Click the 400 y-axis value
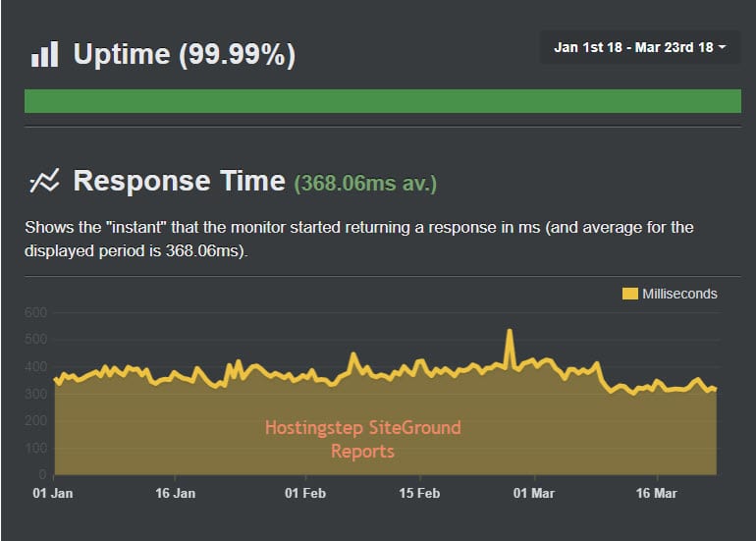756x541 pixels. [35, 367]
